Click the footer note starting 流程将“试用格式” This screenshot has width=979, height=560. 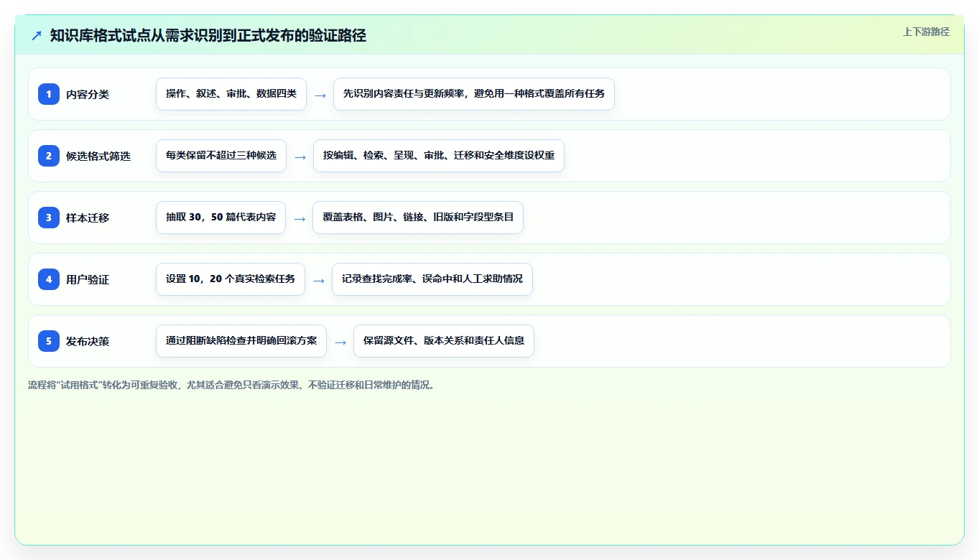tap(231, 385)
